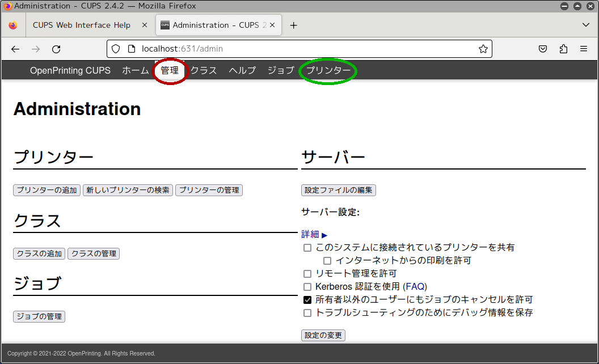Viewport: 599px width, 364px height.
Task: Open the OpenPrinting CUPS nav link
Action: 70,71
